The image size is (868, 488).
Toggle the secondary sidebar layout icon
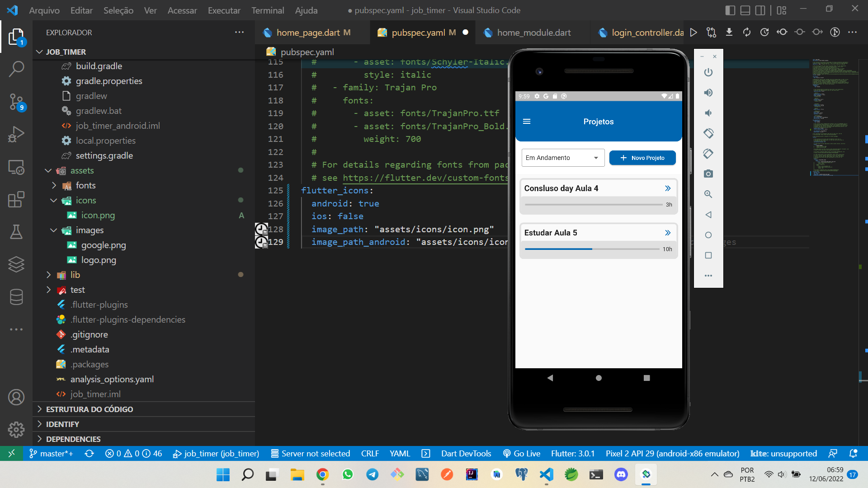tap(760, 10)
